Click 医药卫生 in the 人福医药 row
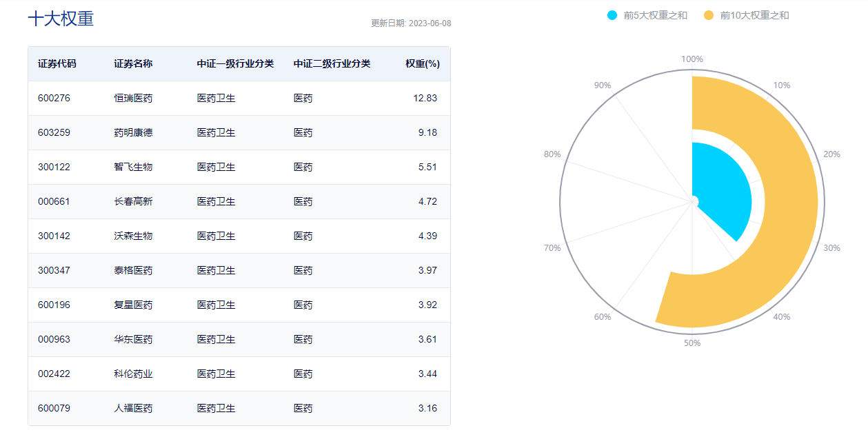The height and width of the screenshot is (448, 868). [216, 409]
